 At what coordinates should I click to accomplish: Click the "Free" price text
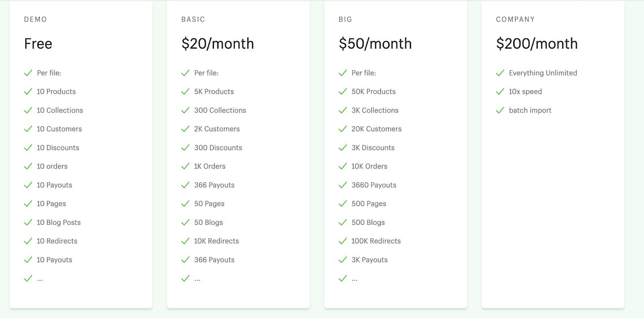tap(38, 44)
